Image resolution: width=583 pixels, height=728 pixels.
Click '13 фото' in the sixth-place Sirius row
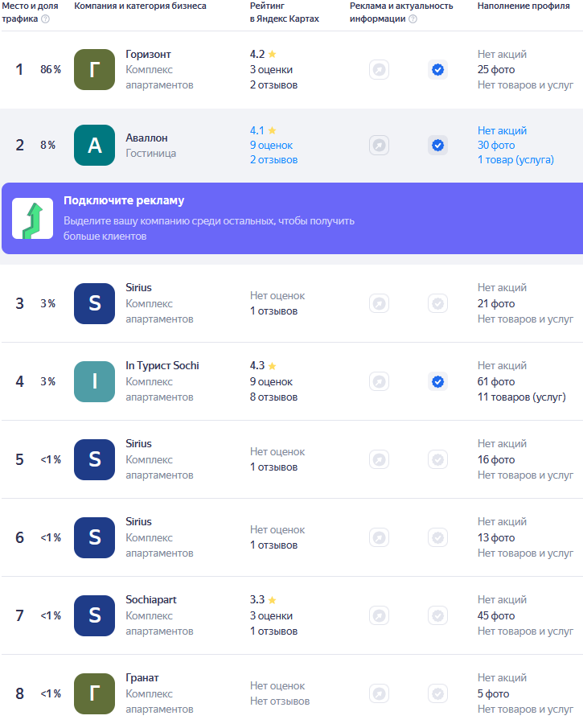pyautogui.click(x=496, y=537)
